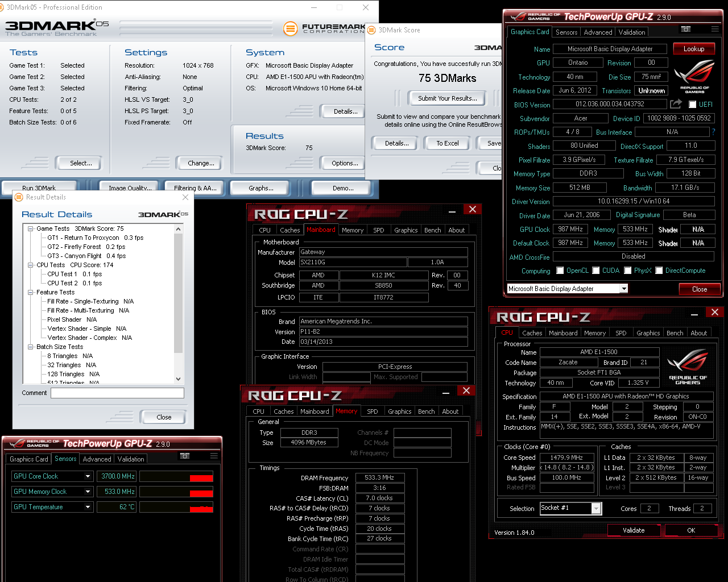Click the ROG logo in CPU-Z CPU window
Viewport: 728px width, 582px height.
tap(688, 367)
